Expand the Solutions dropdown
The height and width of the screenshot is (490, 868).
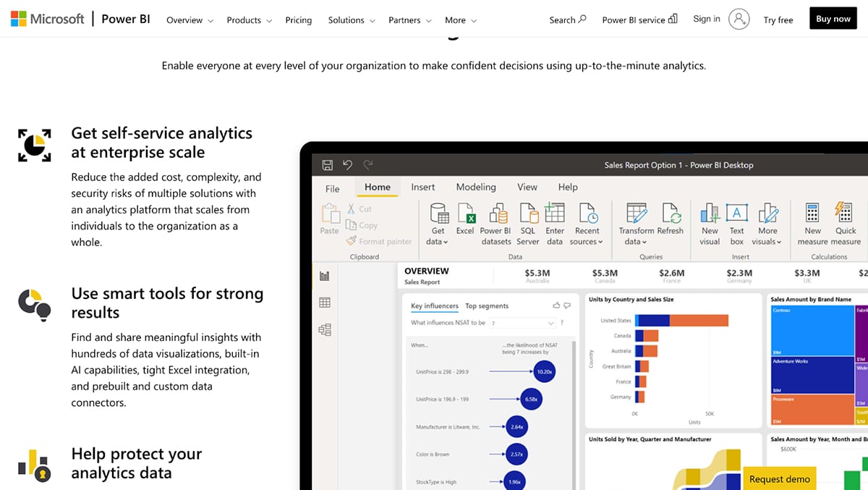[352, 20]
